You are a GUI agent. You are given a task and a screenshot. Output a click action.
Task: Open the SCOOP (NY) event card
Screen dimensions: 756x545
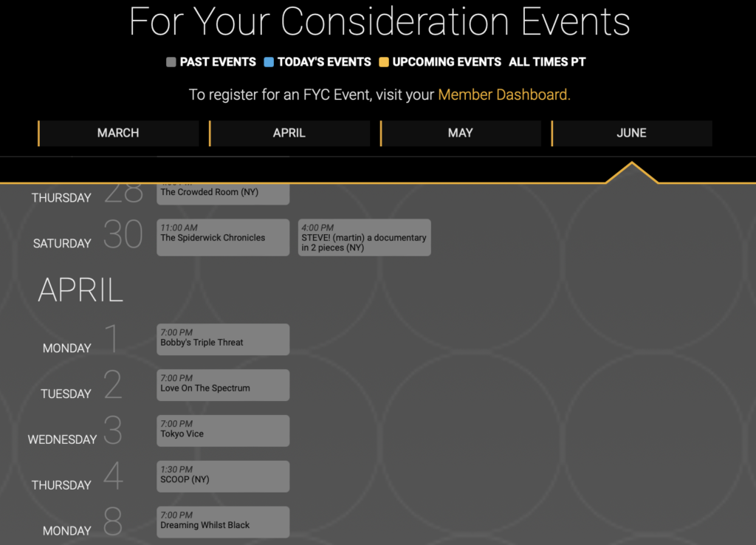(223, 476)
